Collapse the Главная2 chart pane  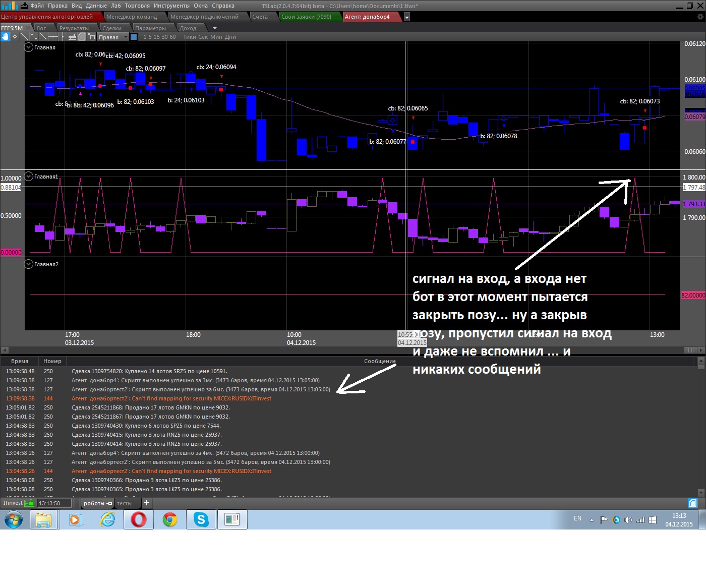tap(29, 264)
